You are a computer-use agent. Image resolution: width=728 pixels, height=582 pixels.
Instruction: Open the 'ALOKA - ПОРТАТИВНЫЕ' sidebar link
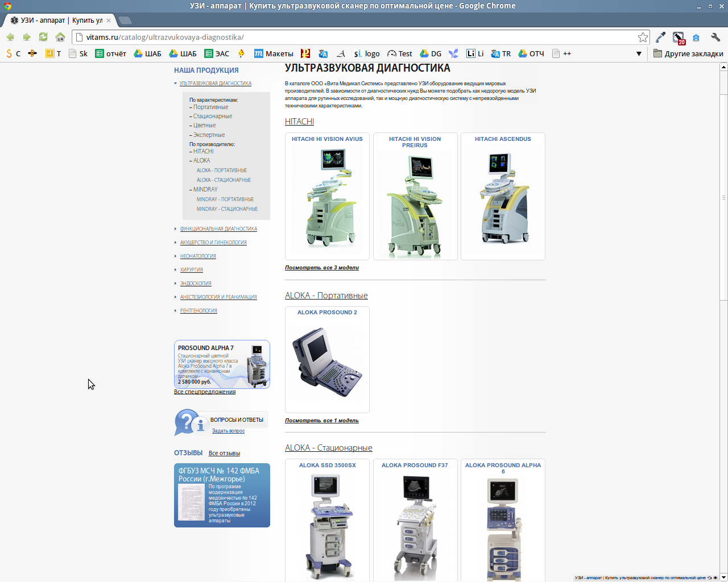[222, 171]
